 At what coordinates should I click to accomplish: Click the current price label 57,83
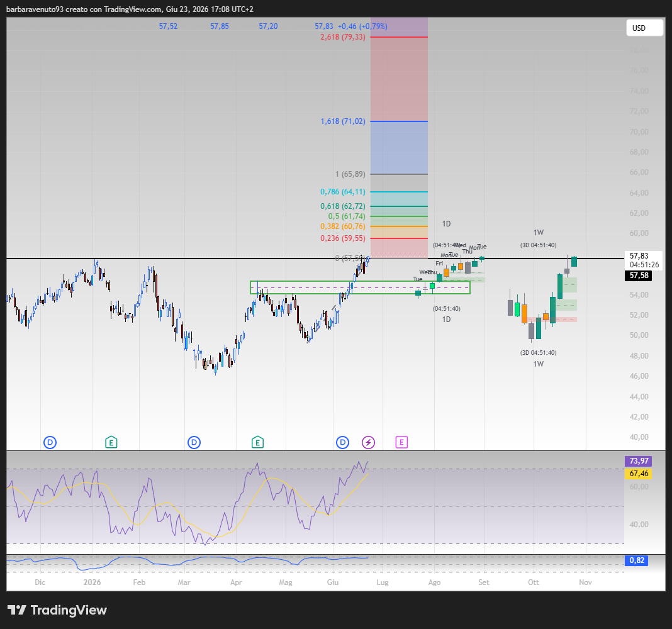click(x=639, y=256)
